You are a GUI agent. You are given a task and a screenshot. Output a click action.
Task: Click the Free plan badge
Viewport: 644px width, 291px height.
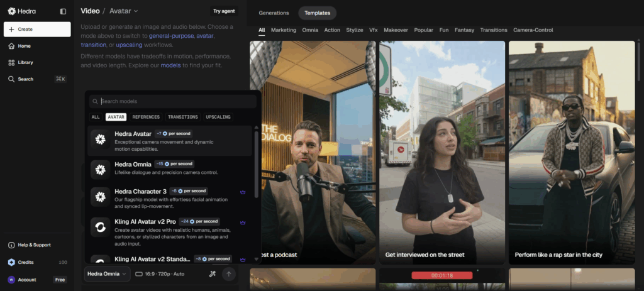[60, 280]
